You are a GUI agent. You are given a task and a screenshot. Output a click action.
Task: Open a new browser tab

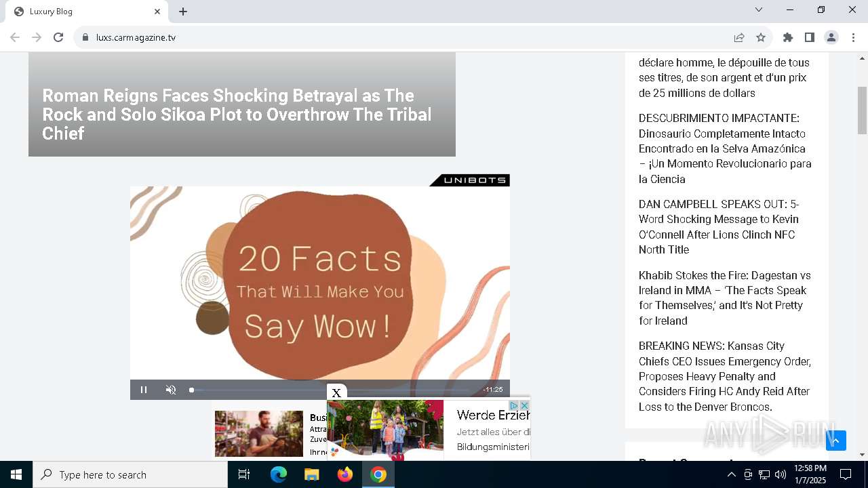pos(183,12)
